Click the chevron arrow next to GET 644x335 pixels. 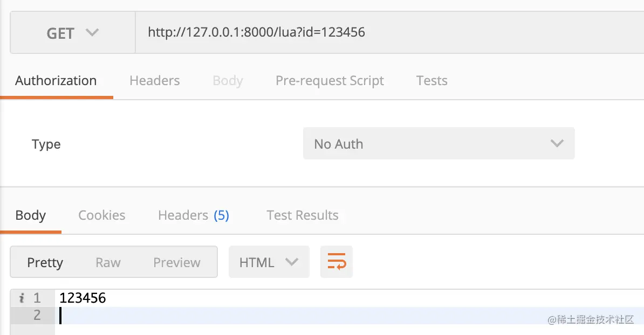[x=92, y=32]
